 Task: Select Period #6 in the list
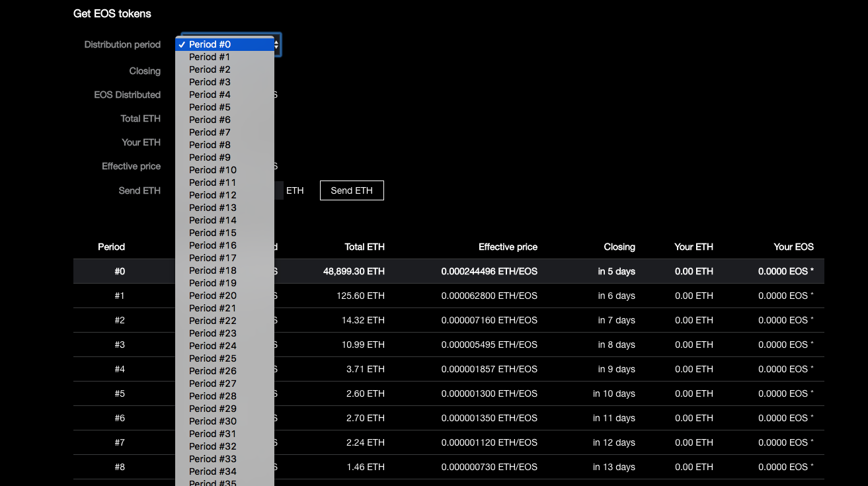[225, 120]
